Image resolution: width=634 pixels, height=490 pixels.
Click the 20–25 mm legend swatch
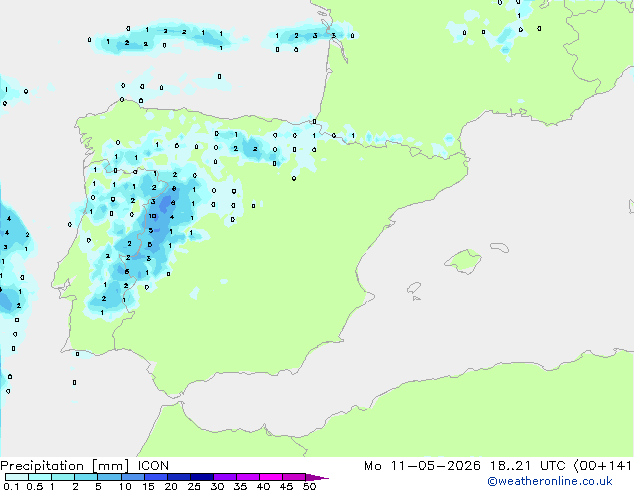coord(179,477)
